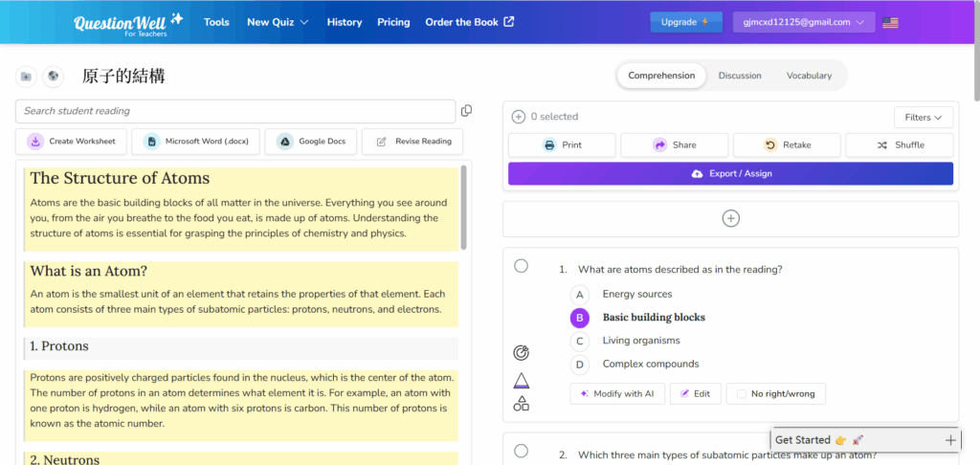Click the Create Worksheet download icon
980x465 pixels.
[x=35, y=142]
